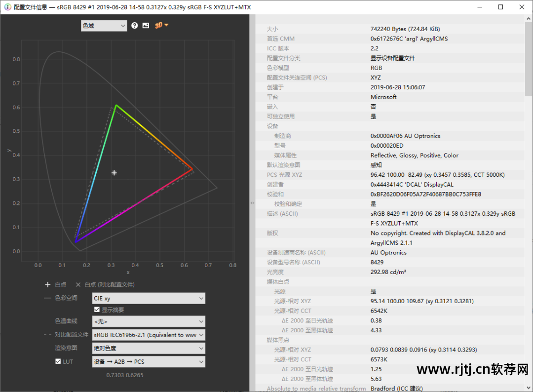533x392 pixels.
Task: Click the 白点 (对比配置文件) legend X marker
Action: (78, 284)
